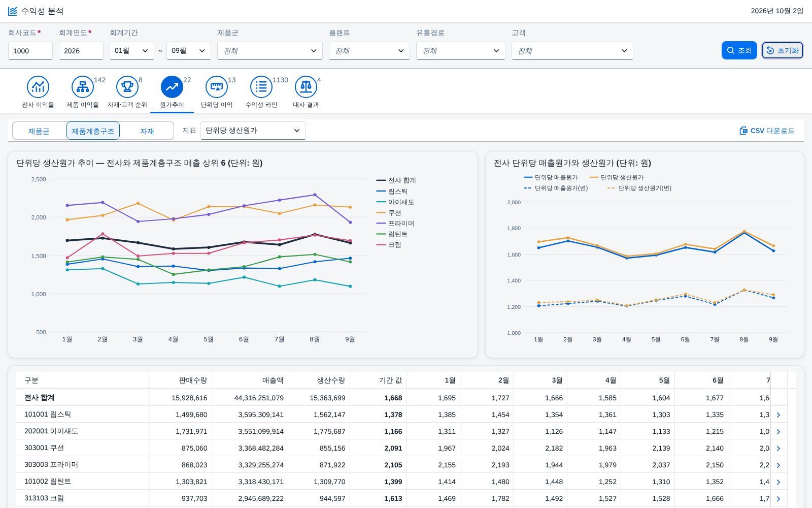Toggle 립스틱 legend series
The image size is (812, 508).
(392, 191)
